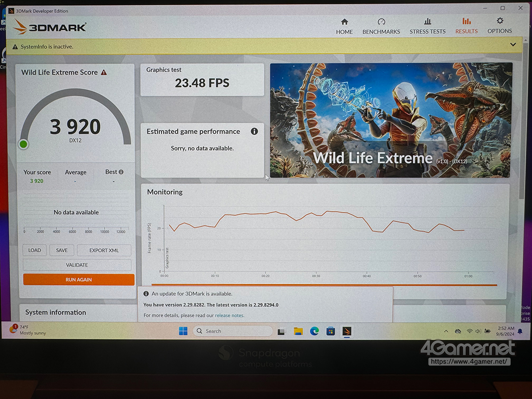Click the orange RUN AGAIN button

[x=78, y=280]
